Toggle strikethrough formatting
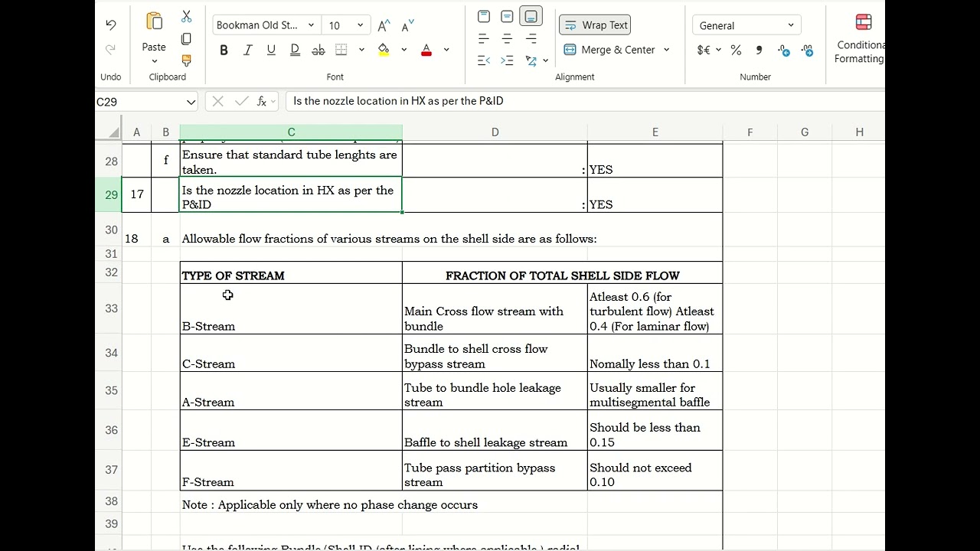Screen dimensions: 980x551 [318, 50]
